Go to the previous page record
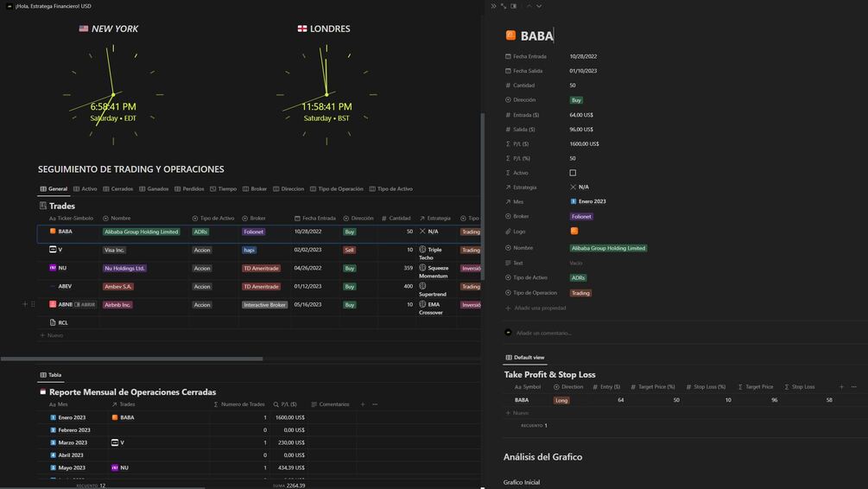Viewport: 868px width, 489px height. point(529,6)
